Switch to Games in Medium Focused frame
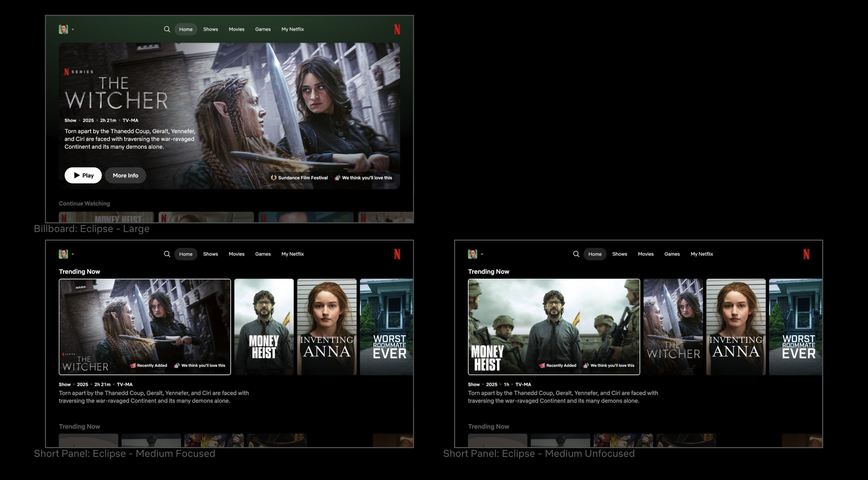Image resolution: width=868 pixels, height=480 pixels. point(263,254)
